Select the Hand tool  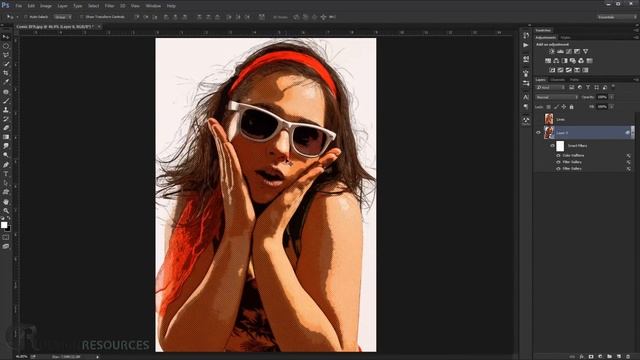coord(6,202)
